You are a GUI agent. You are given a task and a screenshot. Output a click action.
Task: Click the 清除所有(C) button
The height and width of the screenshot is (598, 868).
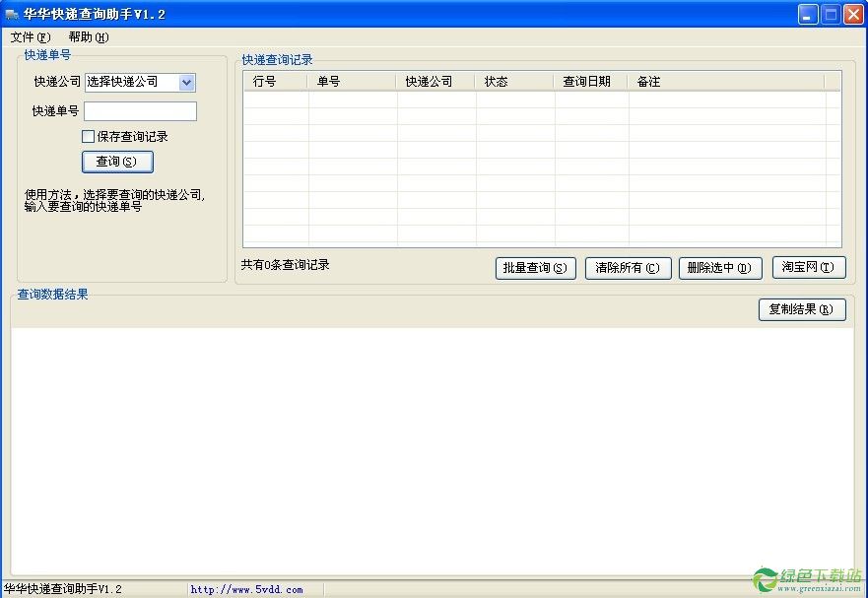pyautogui.click(x=628, y=268)
